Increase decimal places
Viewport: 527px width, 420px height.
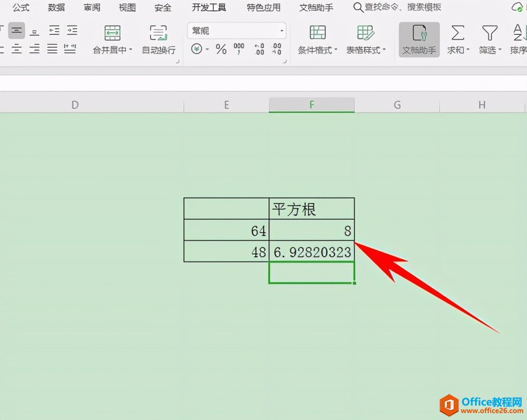coord(259,49)
